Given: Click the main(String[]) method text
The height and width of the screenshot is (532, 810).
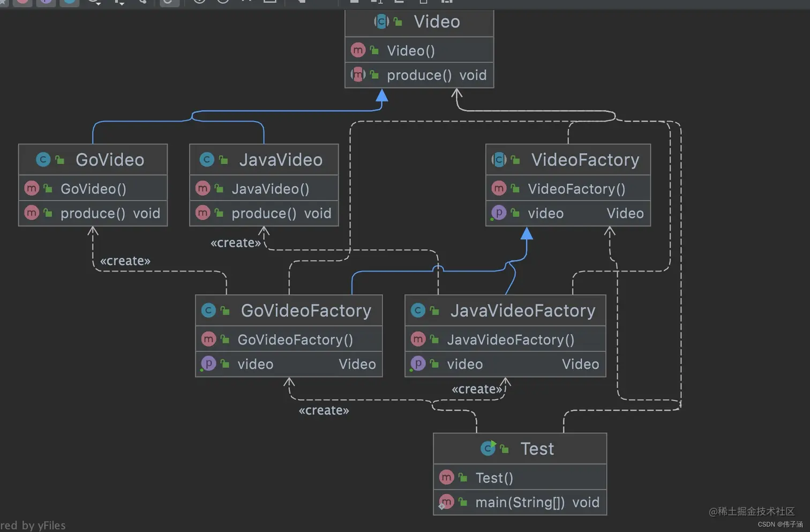Looking at the screenshot, I should click(x=520, y=503).
